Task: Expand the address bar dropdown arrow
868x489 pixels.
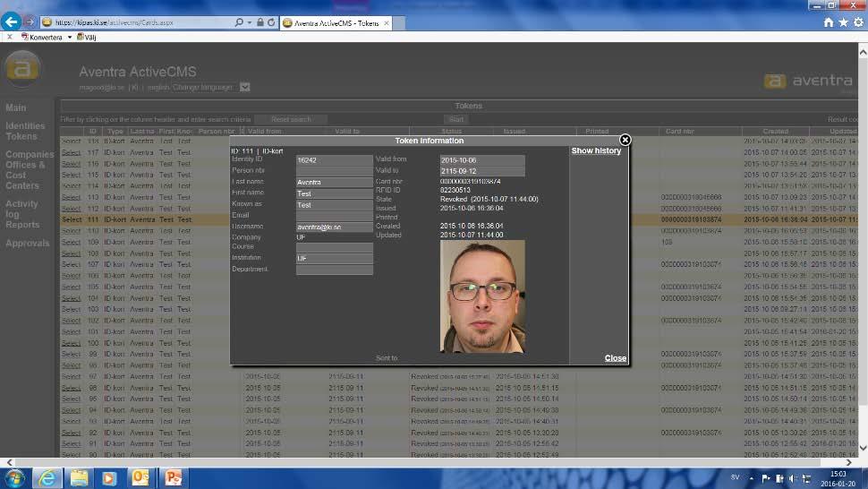Action: click(249, 22)
